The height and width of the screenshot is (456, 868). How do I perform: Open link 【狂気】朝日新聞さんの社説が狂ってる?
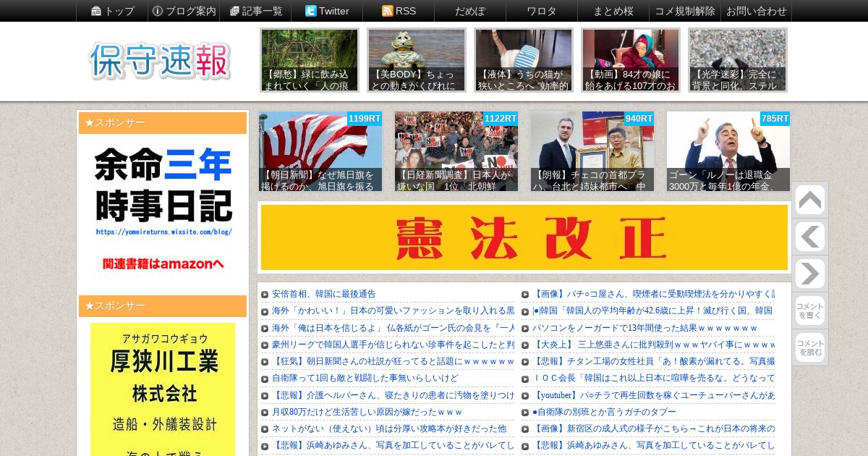393,361
